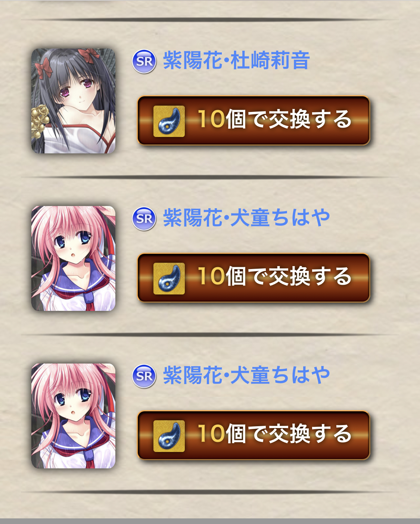Select the middle row's 紫陽花・犬童ちはや name
This screenshot has height=524, width=420.
(x=246, y=218)
